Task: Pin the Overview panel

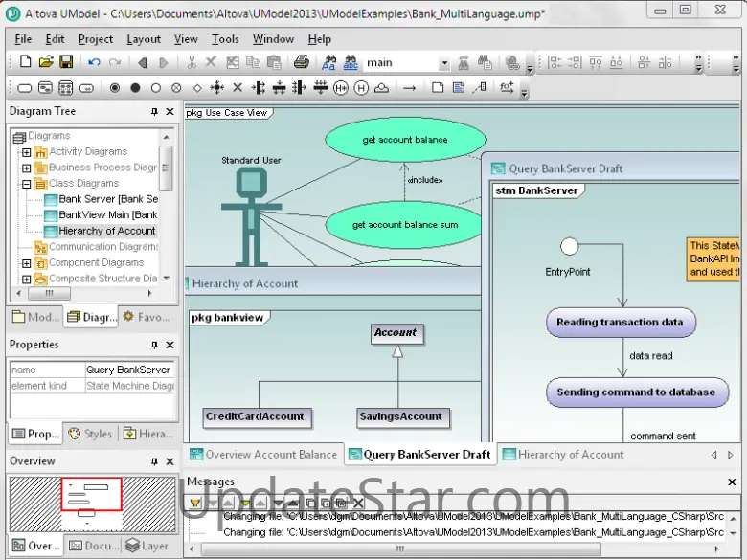Action: click(x=155, y=461)
